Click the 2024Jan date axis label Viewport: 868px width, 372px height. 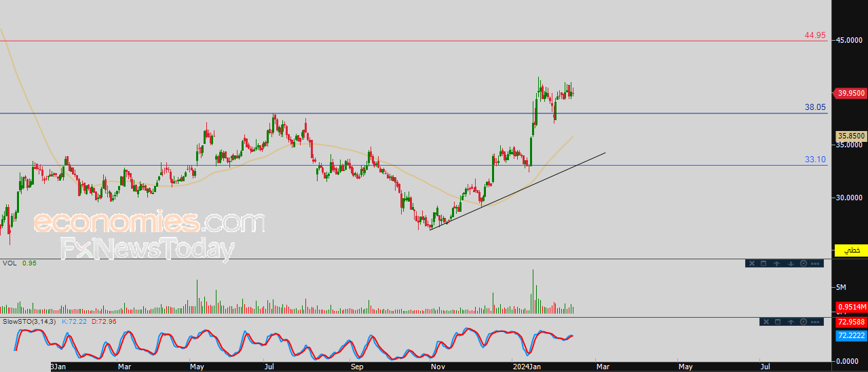tap(526, 367)
